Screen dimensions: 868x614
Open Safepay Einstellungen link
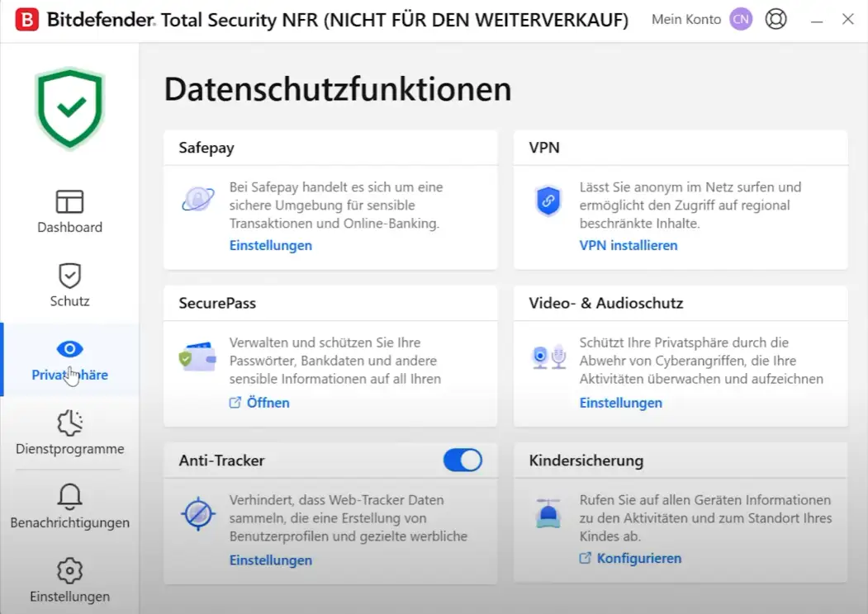[x=270, y=245]
